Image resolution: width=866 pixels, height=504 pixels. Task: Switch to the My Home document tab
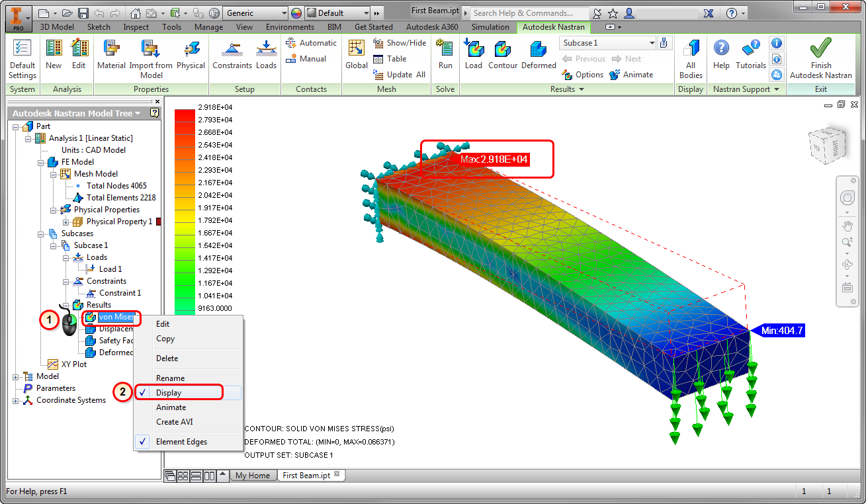(x=253, y=476)
